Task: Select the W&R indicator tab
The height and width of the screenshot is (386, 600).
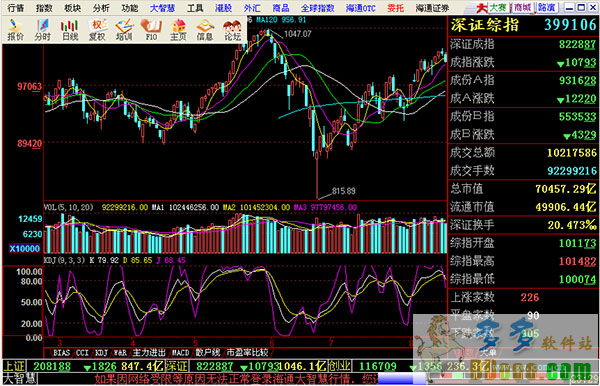Action: [120, 352]
